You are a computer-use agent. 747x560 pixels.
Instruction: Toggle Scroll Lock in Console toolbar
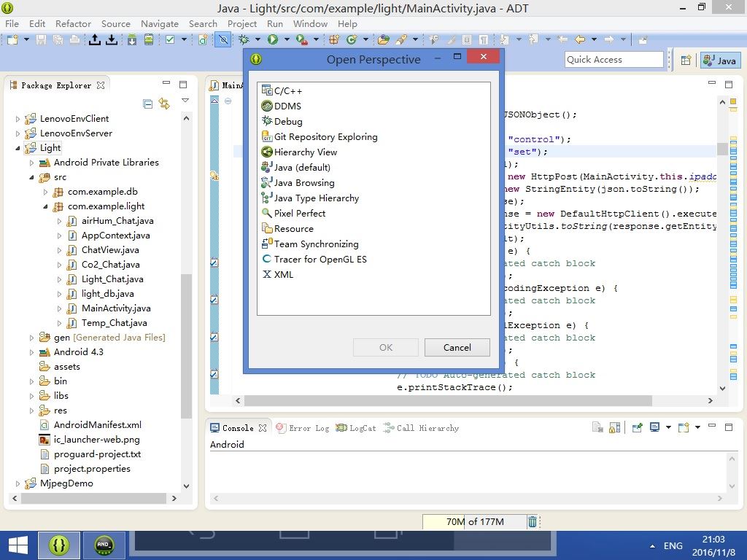click(x=614, y=427)
